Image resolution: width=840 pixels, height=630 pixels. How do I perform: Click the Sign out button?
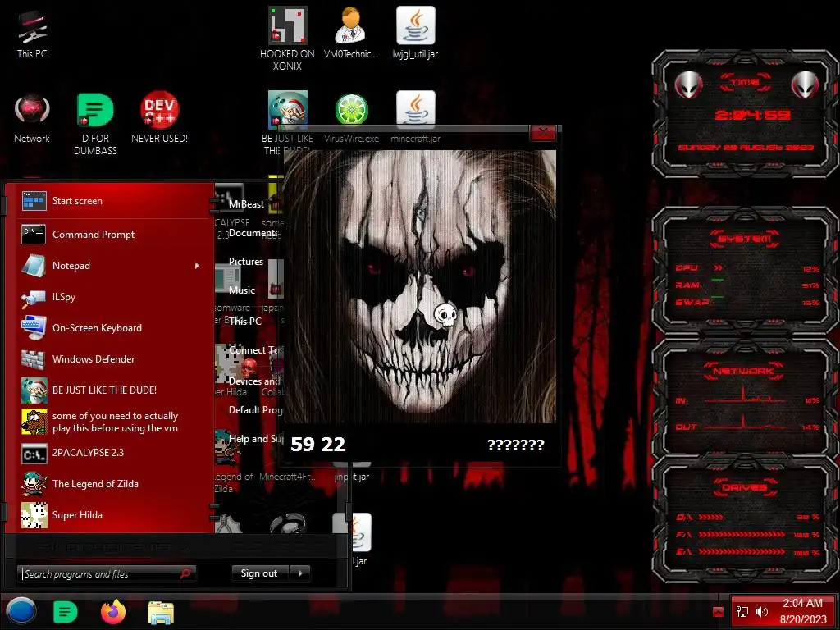point(259,573)
